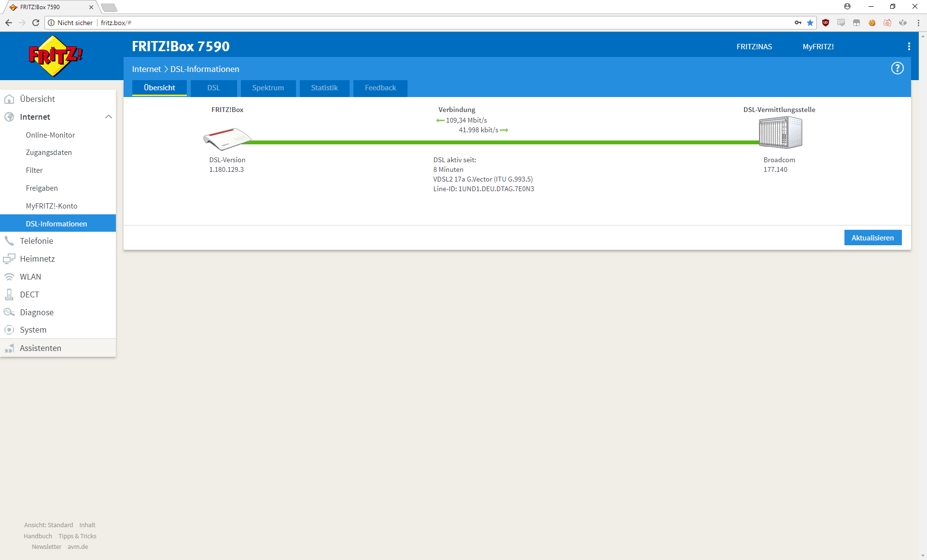927x560 pixels.
Task: Select Online-Monitor in sidebar
Action: (50, 135)
